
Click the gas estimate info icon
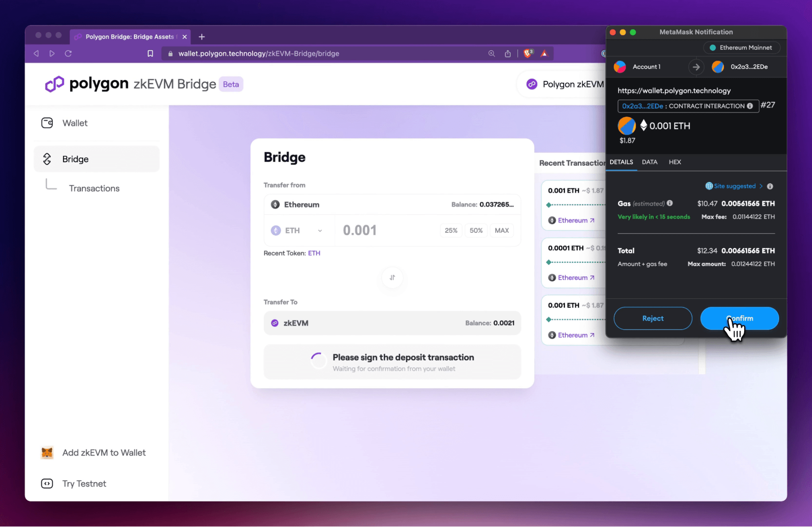[x=670, y=203]
